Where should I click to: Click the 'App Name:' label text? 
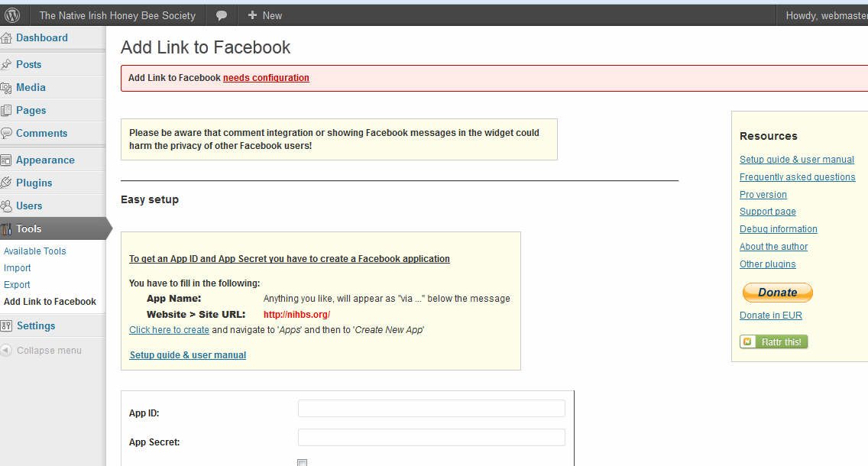[173, 299]
